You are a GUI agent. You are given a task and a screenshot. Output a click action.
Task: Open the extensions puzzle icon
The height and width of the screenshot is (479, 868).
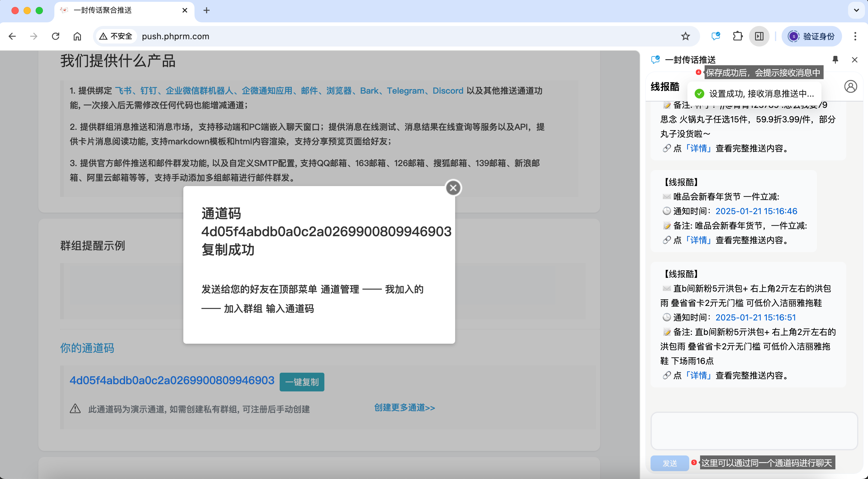pos(738,36)
